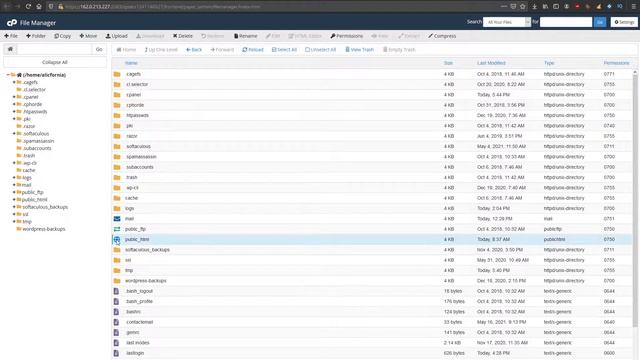640x360 pixels.
Task: Expand the tmp tree node
Action: coord(14,222)
